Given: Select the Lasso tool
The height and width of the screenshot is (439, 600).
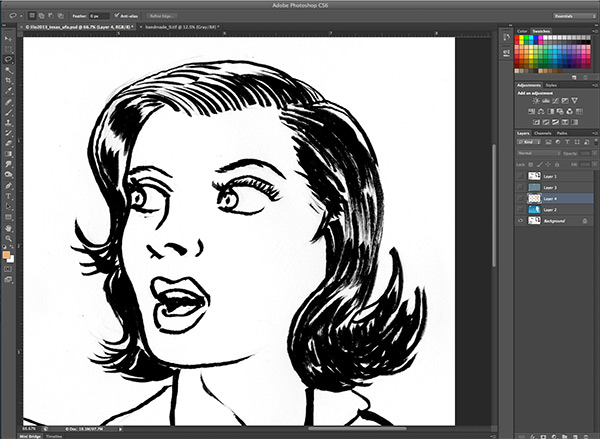Looking at the screenshot, I should 8,58.
